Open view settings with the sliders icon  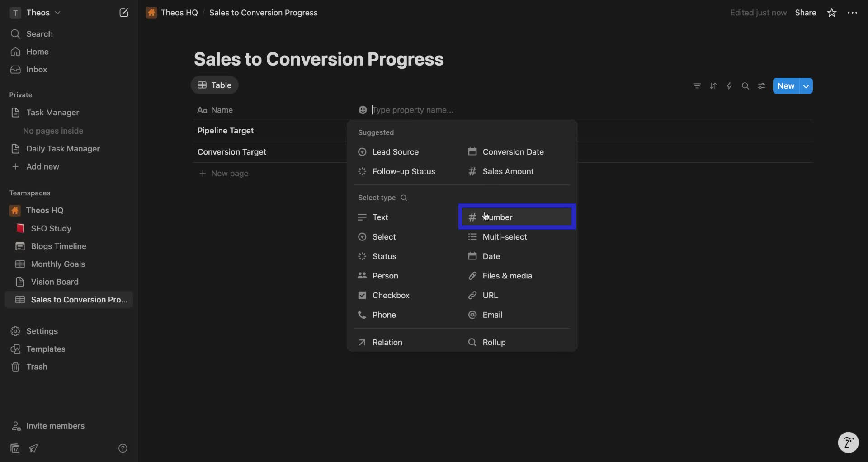tap(761, 86)
